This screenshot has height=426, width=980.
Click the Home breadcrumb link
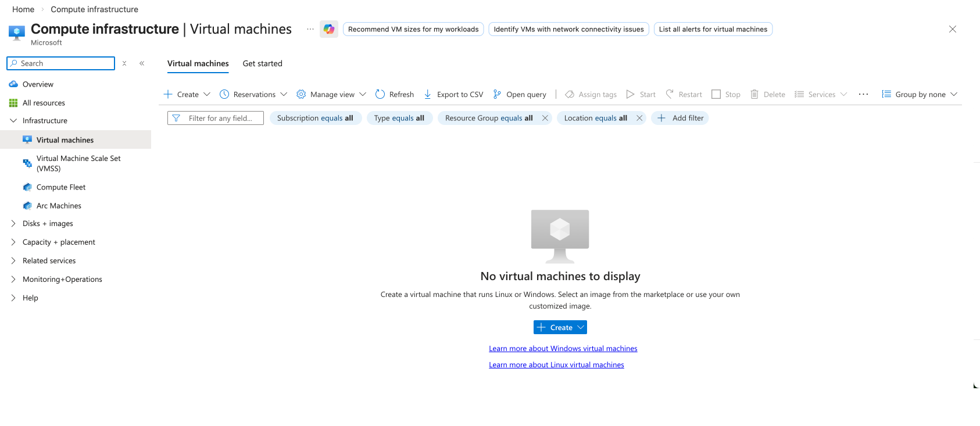coord(23,9)
